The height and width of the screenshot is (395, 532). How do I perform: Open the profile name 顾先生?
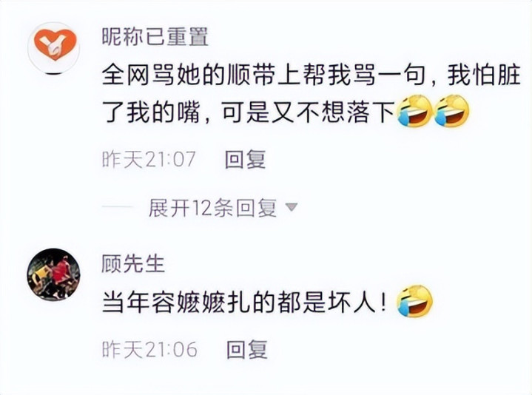tap(133, 263)
